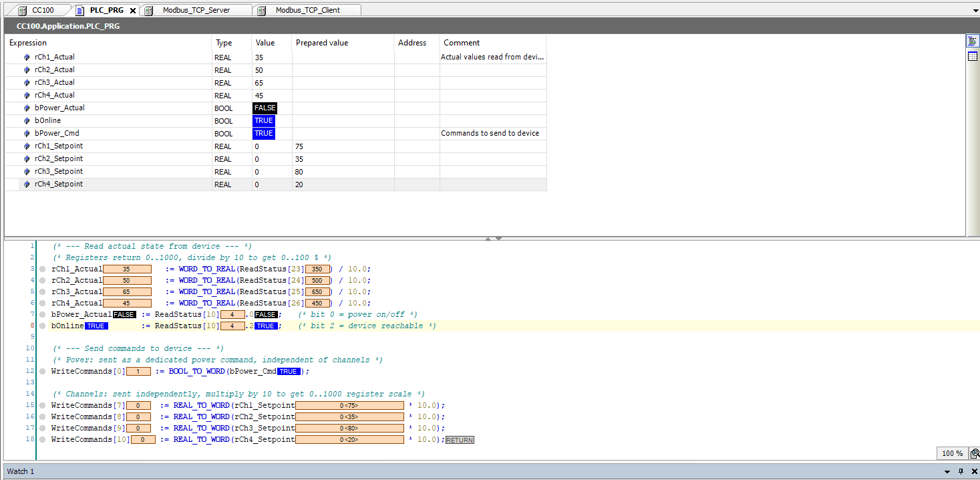This screenshot has height=480, width=980.
Task: Click the Watch 1 panel title
Action: coord(21,471)
